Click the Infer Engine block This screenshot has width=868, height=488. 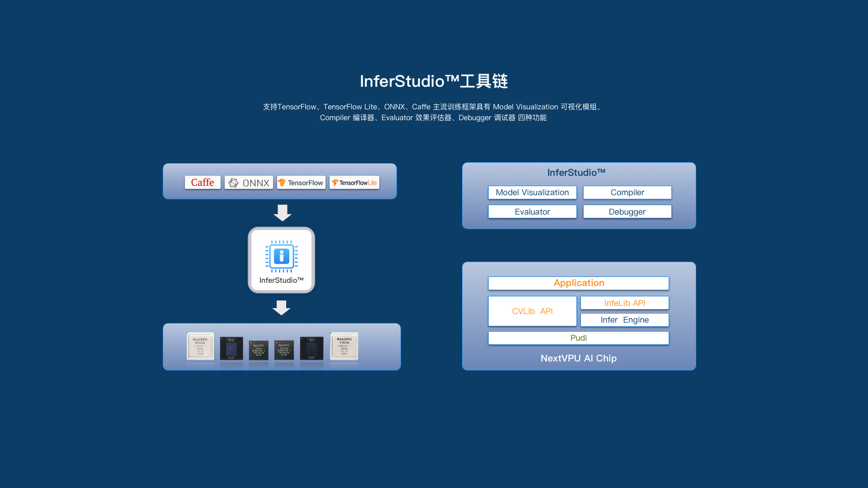pyautogui.click(x=624, y=320)
